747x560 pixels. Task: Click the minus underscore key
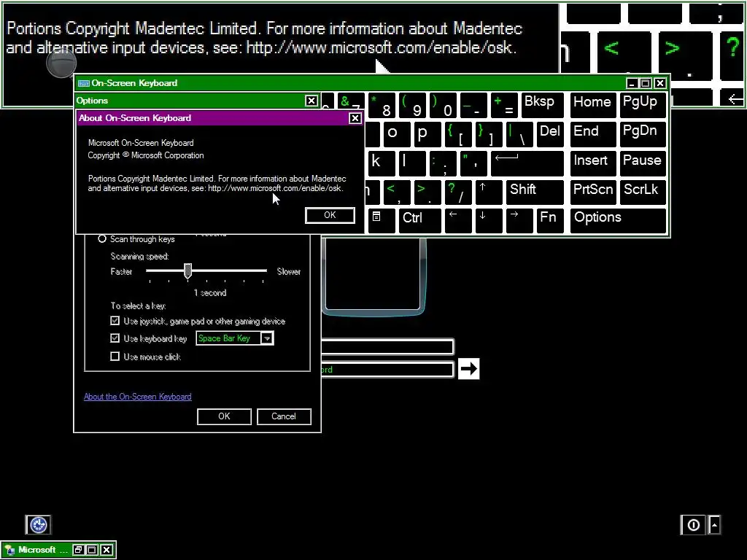pos(473,105)
